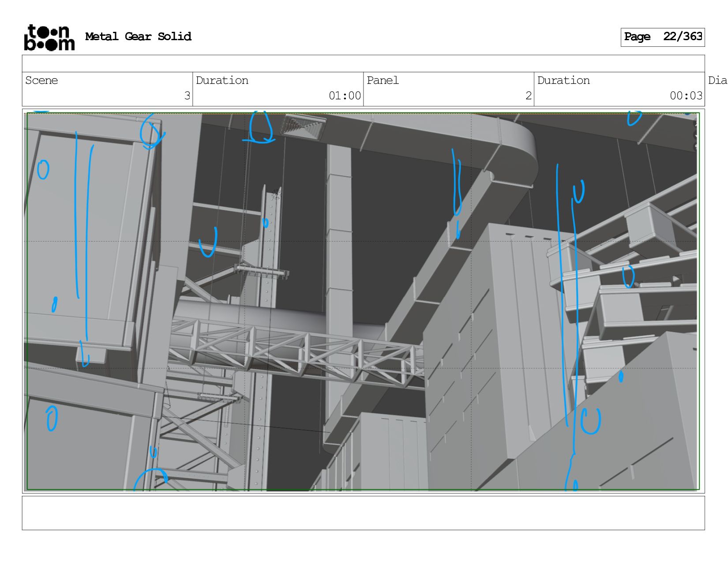Click the scene duration value '01:00'
Screen dimensions: 728x563
pyautogui.click(x=345, y=96)
